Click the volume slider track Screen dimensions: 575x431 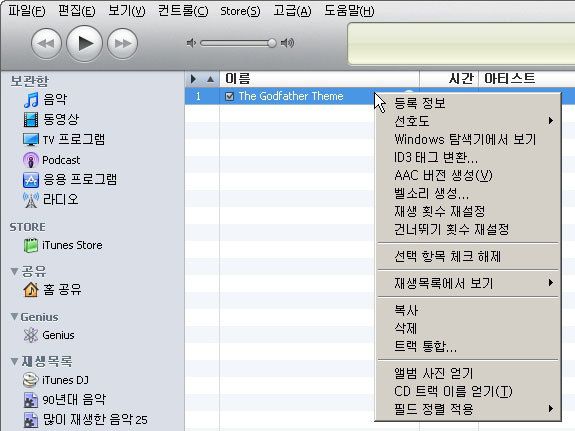tap(238, 43)
